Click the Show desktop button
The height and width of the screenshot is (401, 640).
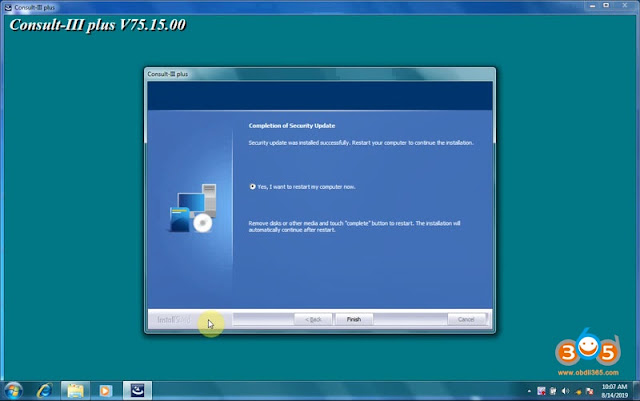pyautogui.click(x=636, y=391)
